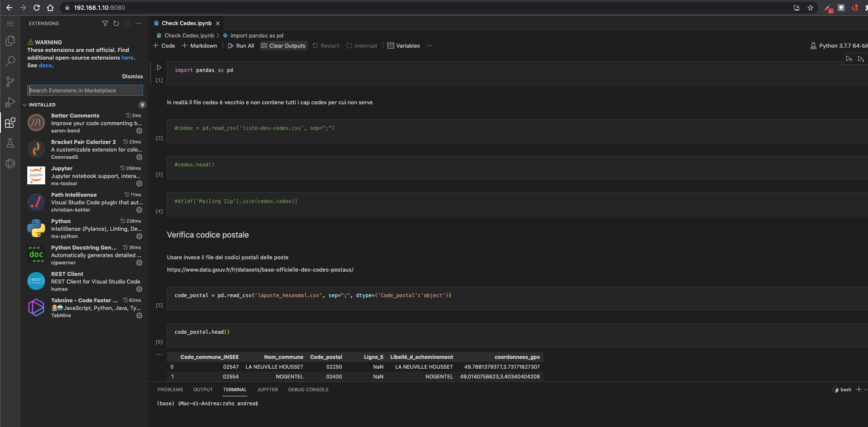
Task: Add a new Code cell
Action: 164,46
